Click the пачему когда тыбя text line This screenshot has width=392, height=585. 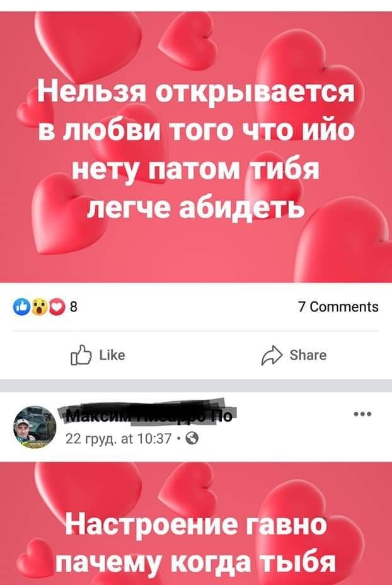(196, 563)
